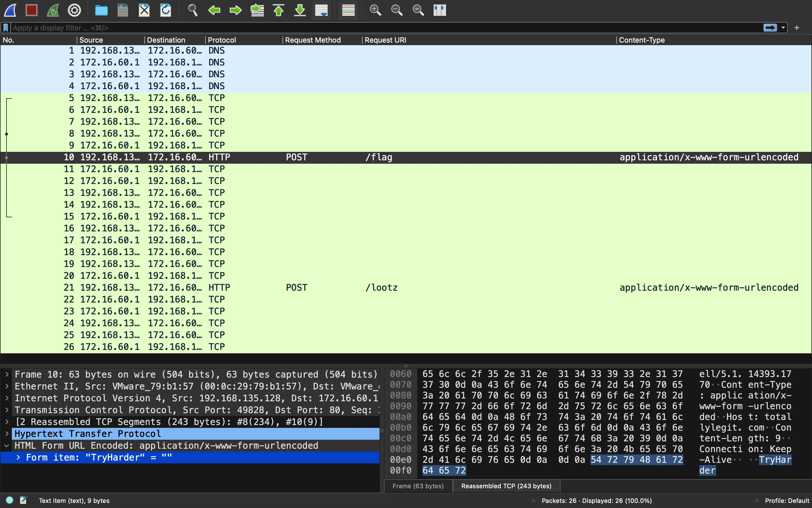Restart the current capture with the green fin
812x508 pixels.
click(53, 10)
